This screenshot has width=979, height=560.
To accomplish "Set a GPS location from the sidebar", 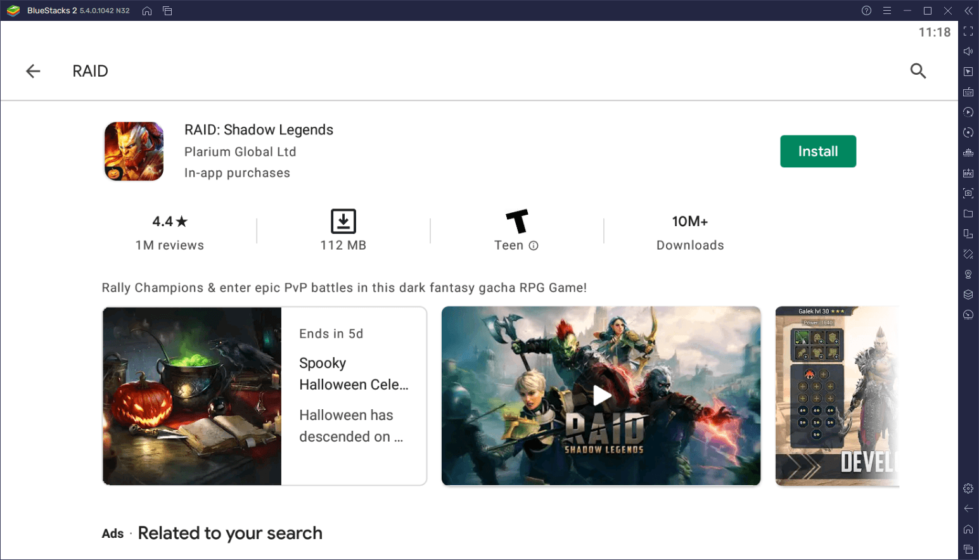I will pos(968,274).
